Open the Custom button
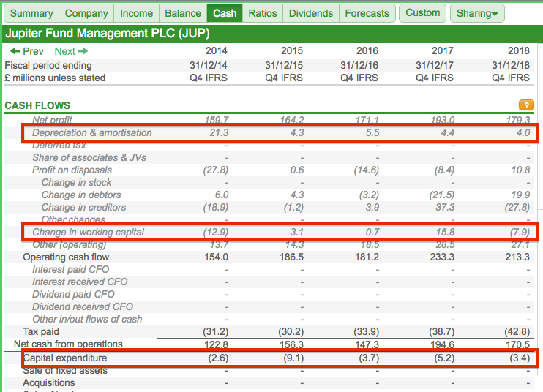This screenshot has width=543, height=392. (422, 13)
